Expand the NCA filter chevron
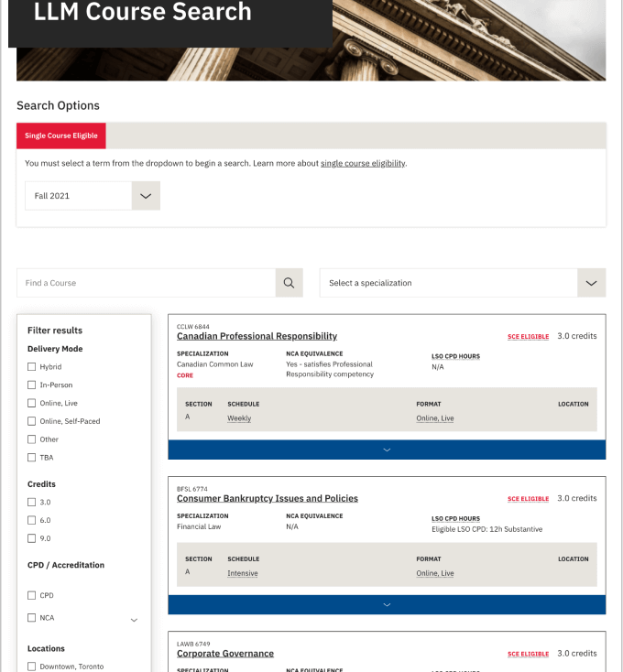 (134, 620)
